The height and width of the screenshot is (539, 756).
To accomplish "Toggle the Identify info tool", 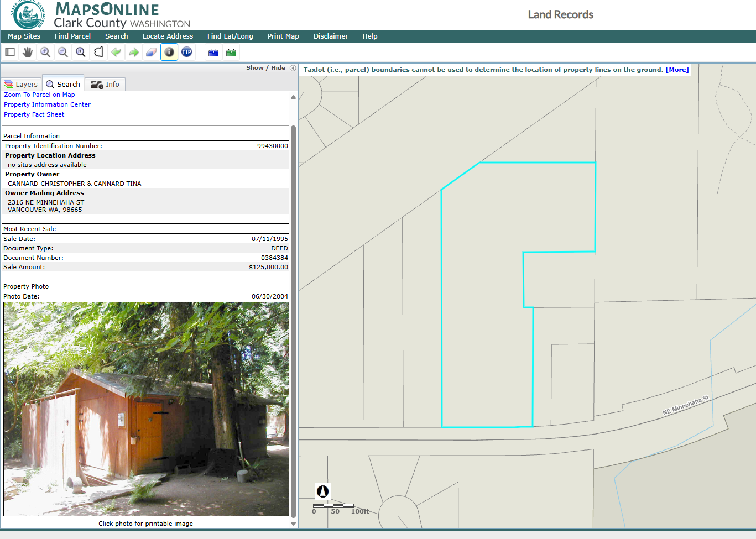I will (x=169, y=52).
